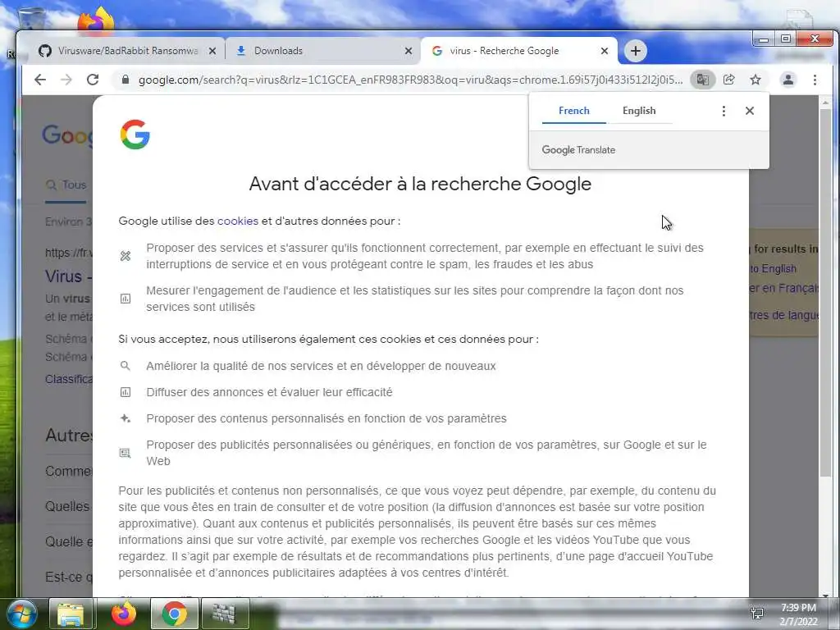Click the Google G logo in dialog
This screenshot has height=630, width=840.
pos(135,134)
